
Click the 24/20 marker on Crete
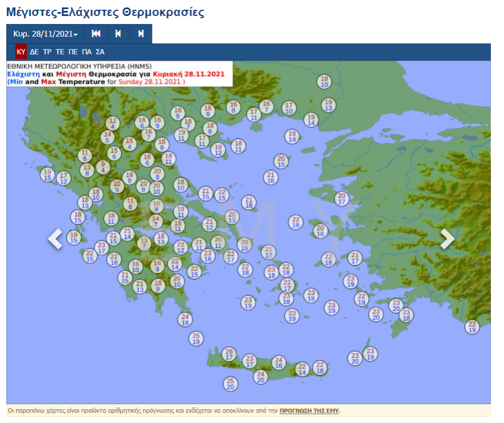coord(261,377)
